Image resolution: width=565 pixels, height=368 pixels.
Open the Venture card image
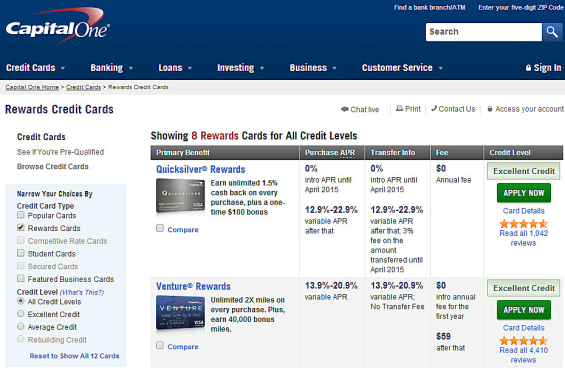pos(180,312)
